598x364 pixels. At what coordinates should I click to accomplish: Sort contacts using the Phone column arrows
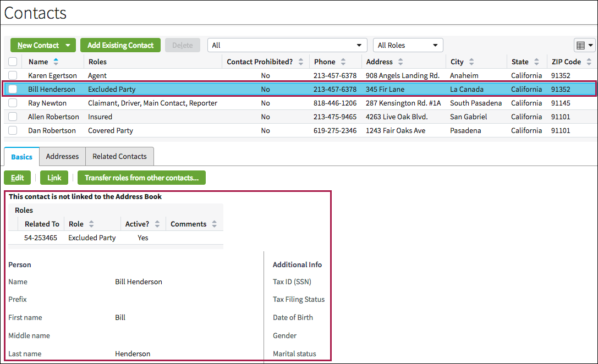[x=343, y=61]
